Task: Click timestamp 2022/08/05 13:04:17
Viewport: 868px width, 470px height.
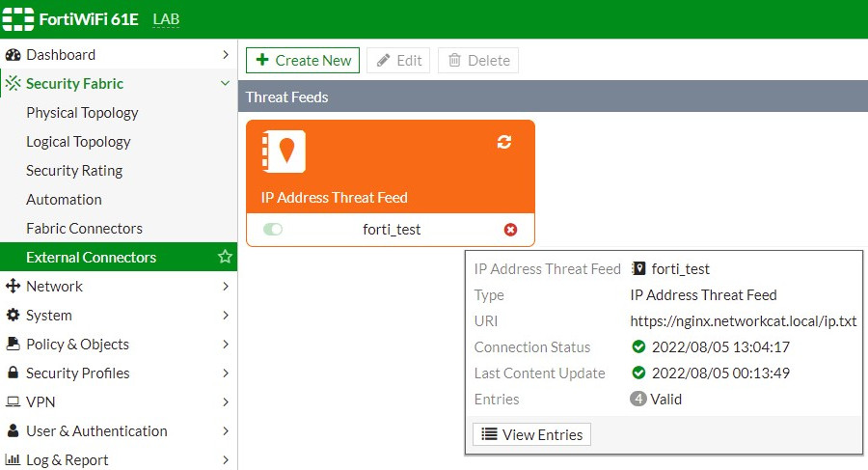Action: 720,347
